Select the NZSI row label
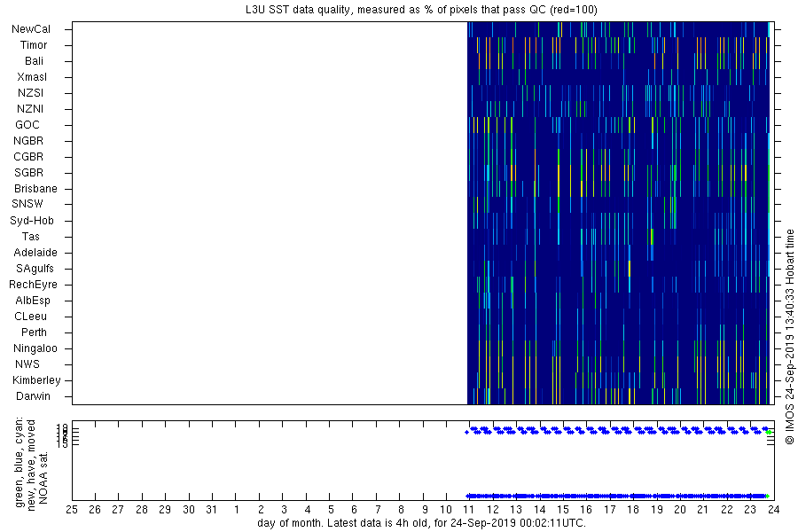The width and height of the screenshot is (798, 532). pos(30,92)
